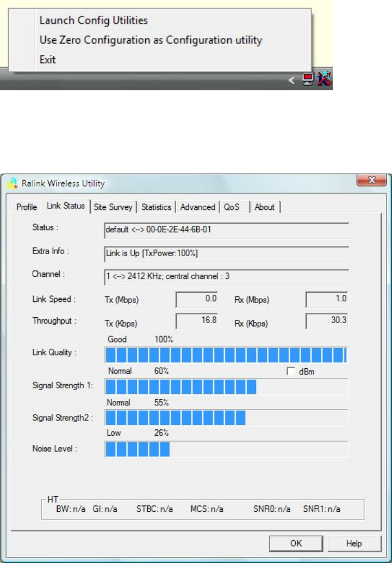The width and height of the screenshot is (392, 563).
Task: Select Use Zero Configuration as Configuration utility
Action: click(151, 40)
